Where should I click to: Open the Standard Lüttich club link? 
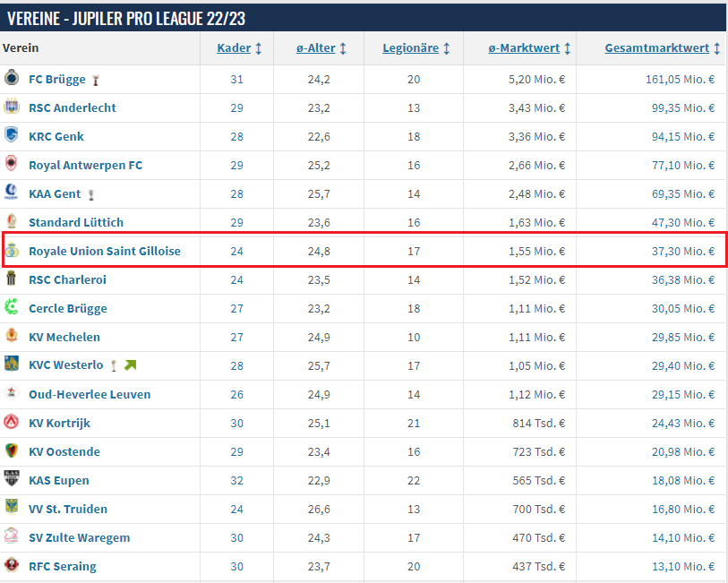coord(76,222)
